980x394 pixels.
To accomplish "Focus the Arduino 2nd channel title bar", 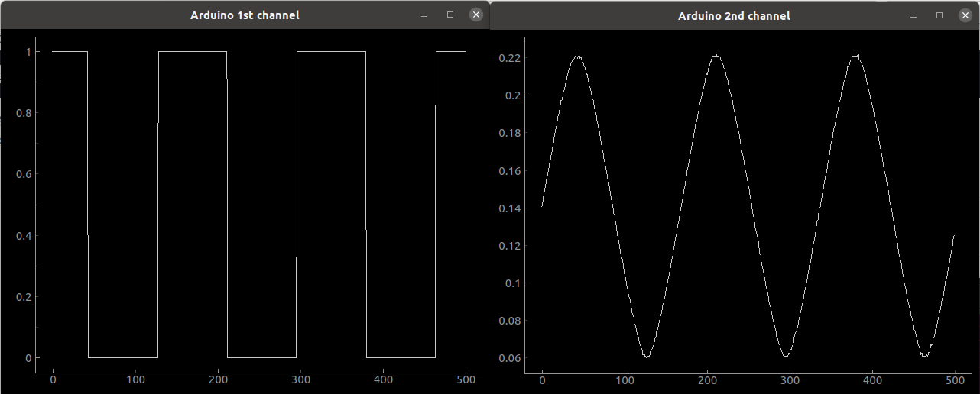I will (x=734, y=15).
